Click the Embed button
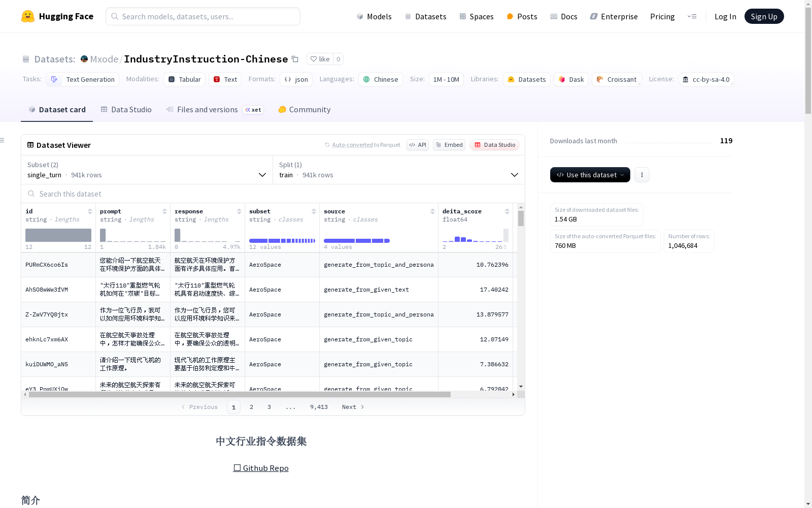This screenshot has width=812, height=508. [x=449, y=145]
